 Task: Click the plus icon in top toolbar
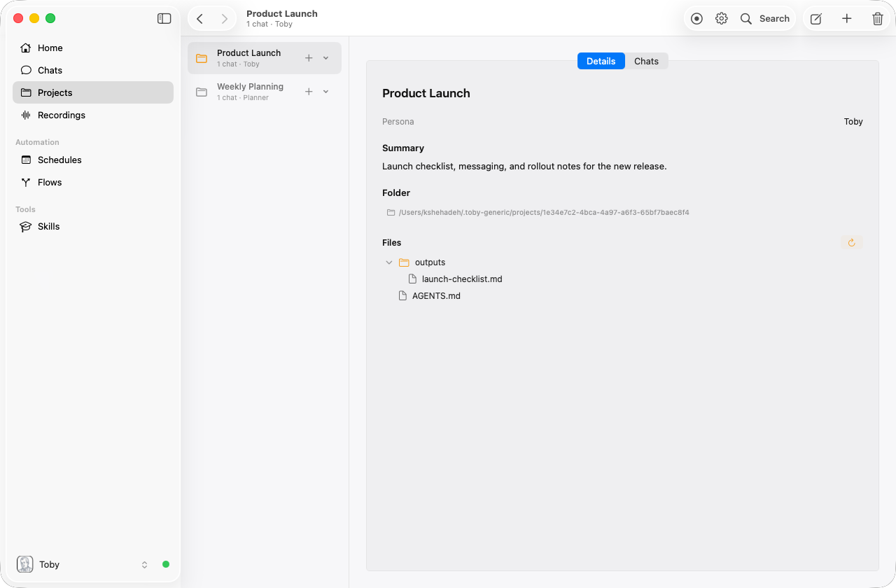tap(847, 19)
